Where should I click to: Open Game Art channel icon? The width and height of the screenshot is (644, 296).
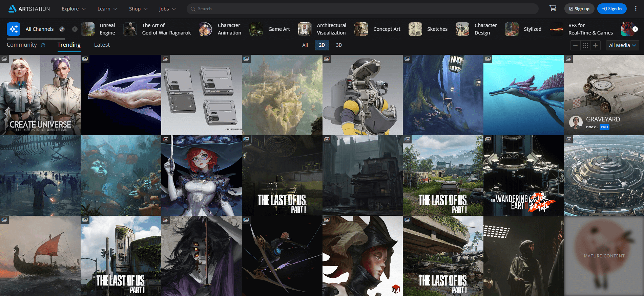click(x=256, y=29)
